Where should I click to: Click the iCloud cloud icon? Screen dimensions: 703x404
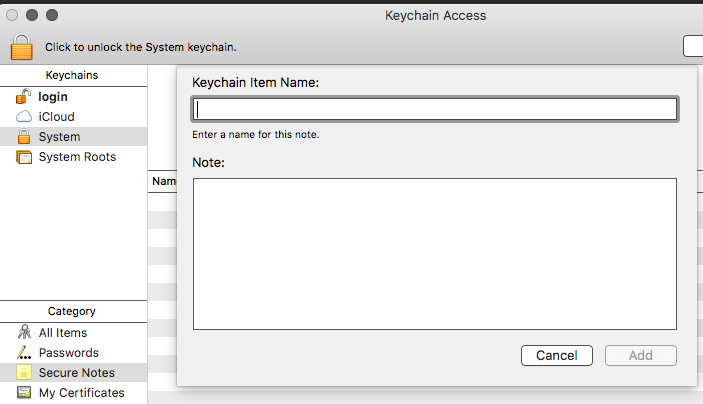[24, 117]
